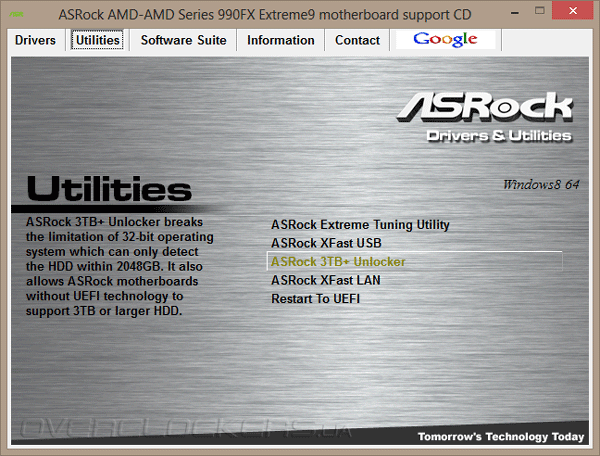Click the Windows8 64 label

pos(541,185)
